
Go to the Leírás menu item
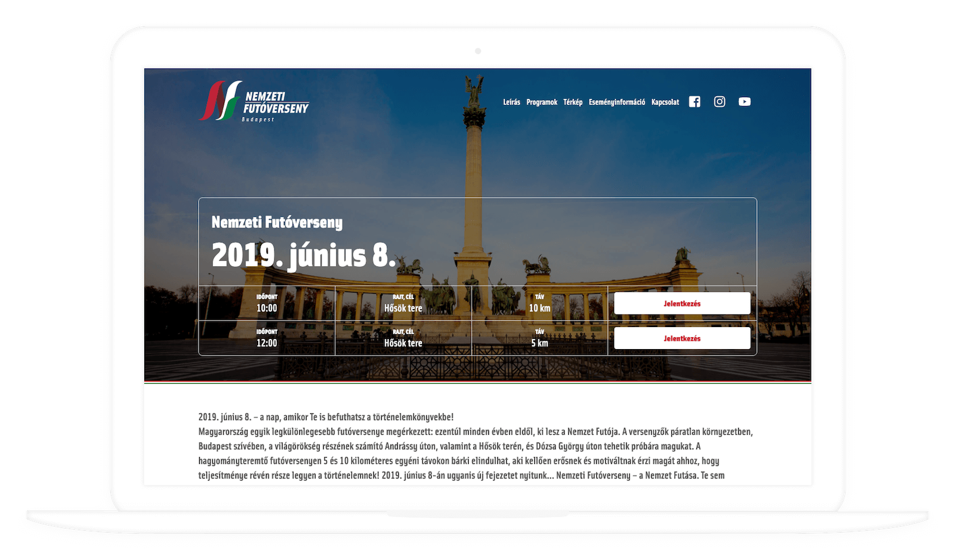coord(512,102)
